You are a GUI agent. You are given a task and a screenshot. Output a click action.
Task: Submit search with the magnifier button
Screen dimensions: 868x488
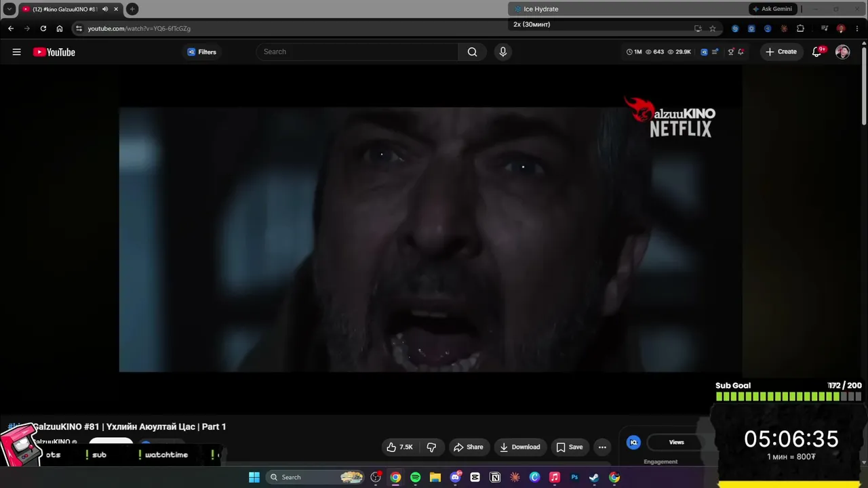coord(472,52)
